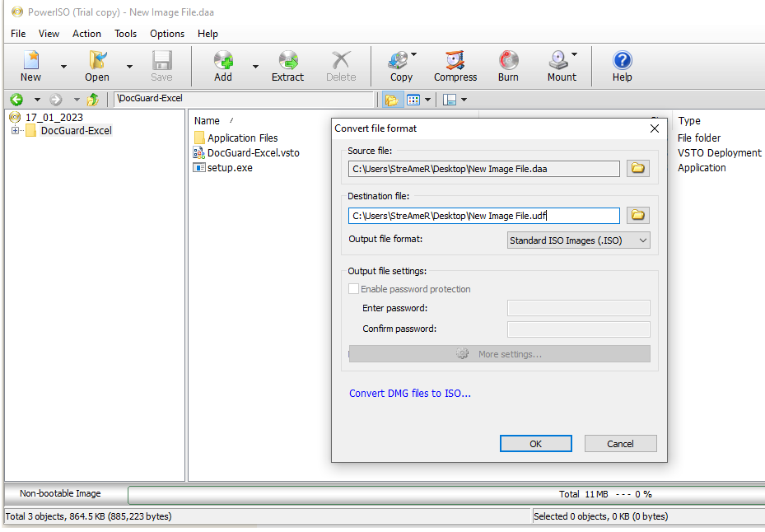Open the Tools menu
765x532 pixels.
pyautogui.click(x=125, y=34)
